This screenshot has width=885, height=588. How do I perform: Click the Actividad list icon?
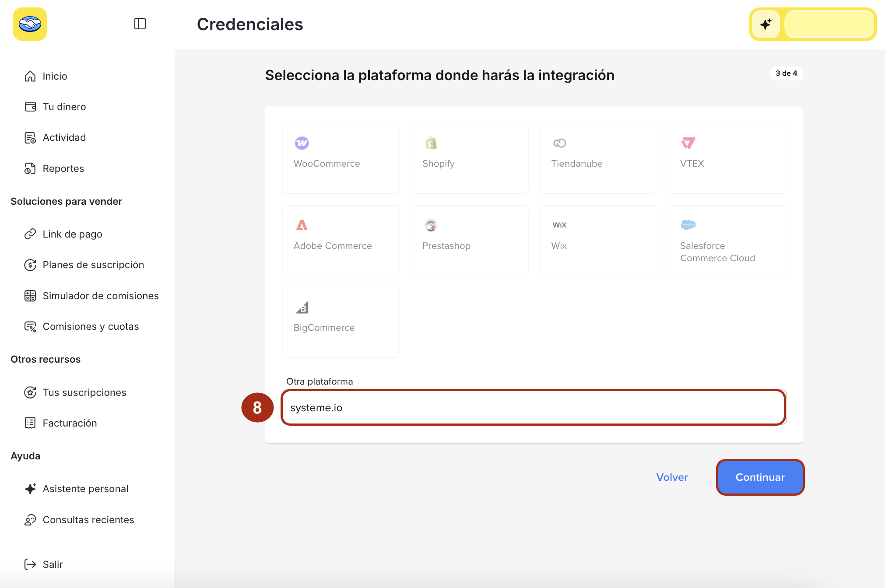tap(30, 138)
